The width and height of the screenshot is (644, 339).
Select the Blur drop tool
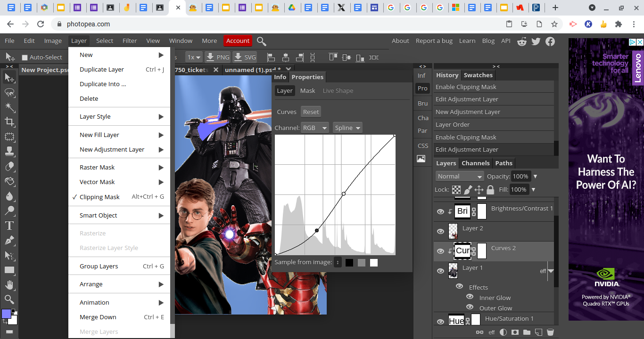pyautogui.click(x=9, y=196)
